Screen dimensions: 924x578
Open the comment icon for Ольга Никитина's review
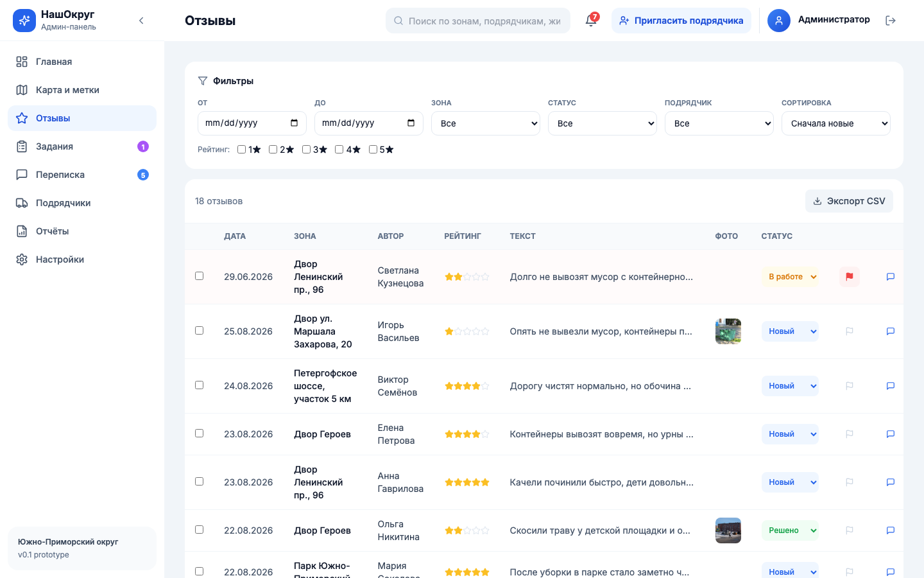(891, 530)
